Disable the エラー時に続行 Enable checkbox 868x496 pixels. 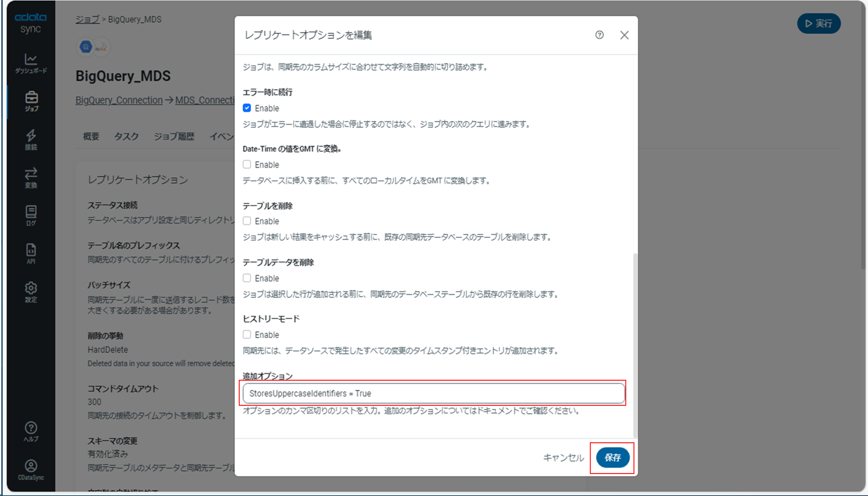246,108
